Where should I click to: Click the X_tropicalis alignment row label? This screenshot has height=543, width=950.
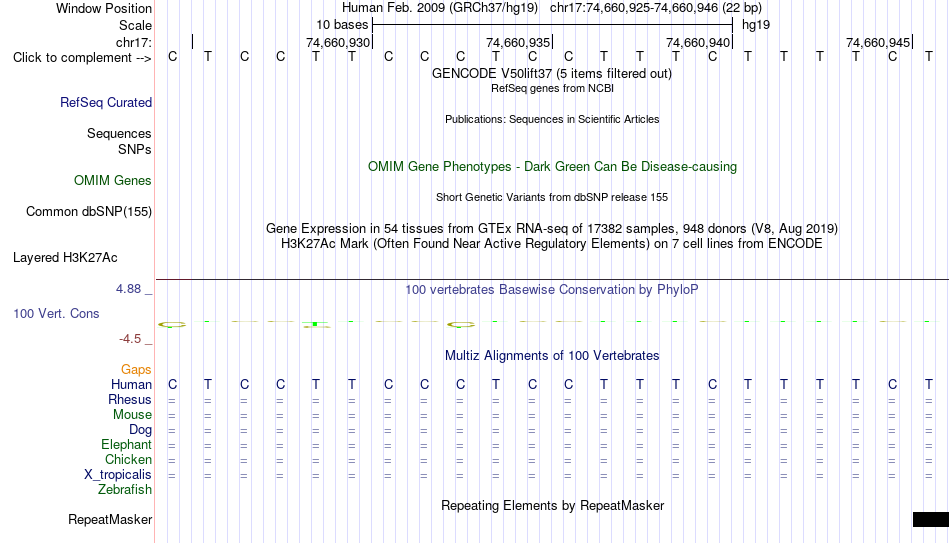pos(118,475)
